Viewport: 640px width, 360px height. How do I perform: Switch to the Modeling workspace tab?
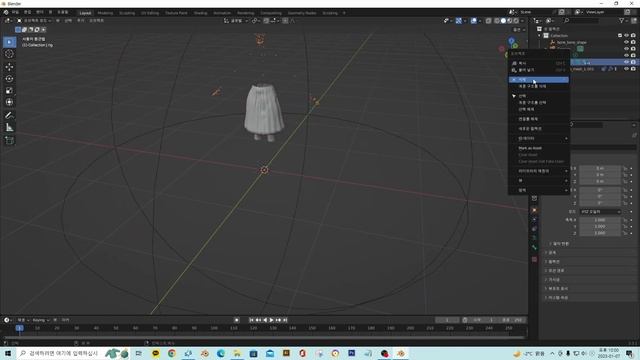tap(105, 13)
